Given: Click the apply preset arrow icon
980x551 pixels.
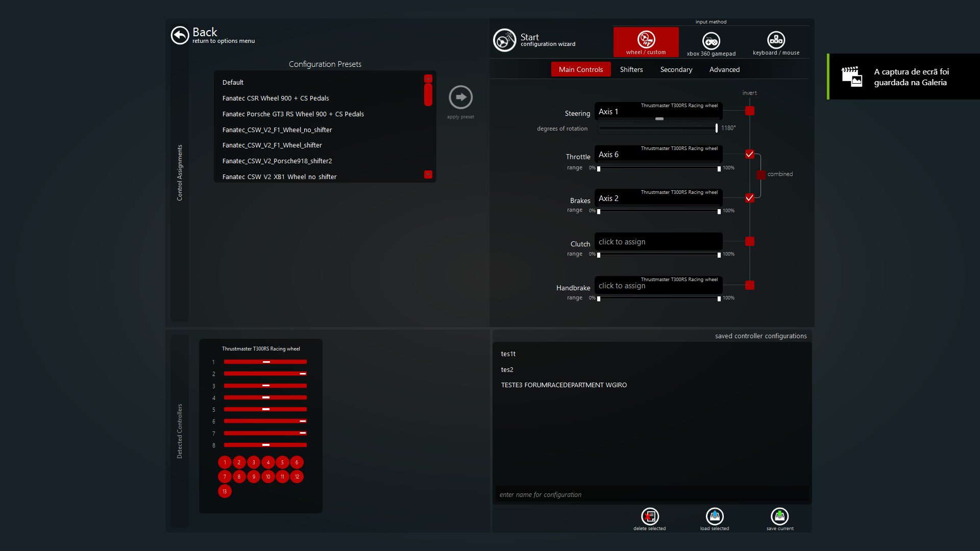Looking at the screenshot, I should point(460,97).
